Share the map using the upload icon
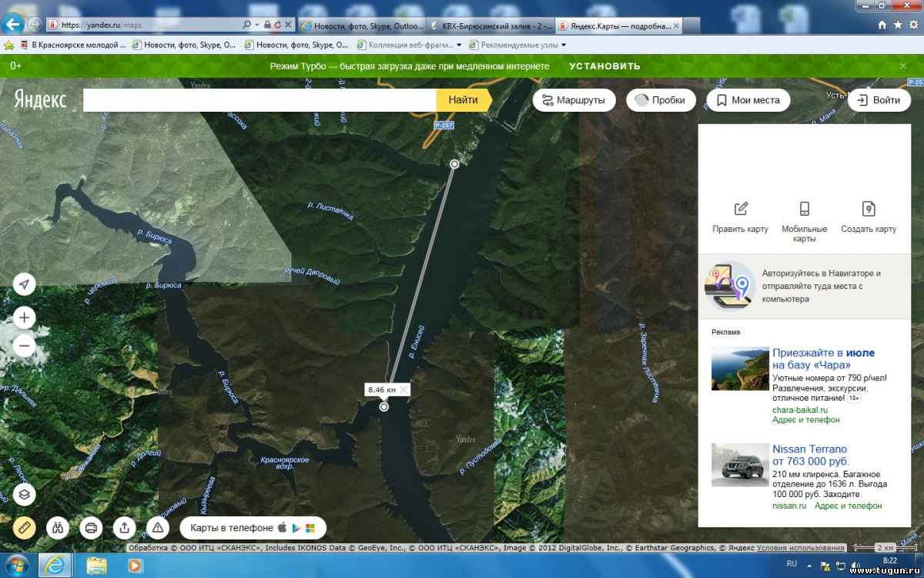 pos(124,528)
